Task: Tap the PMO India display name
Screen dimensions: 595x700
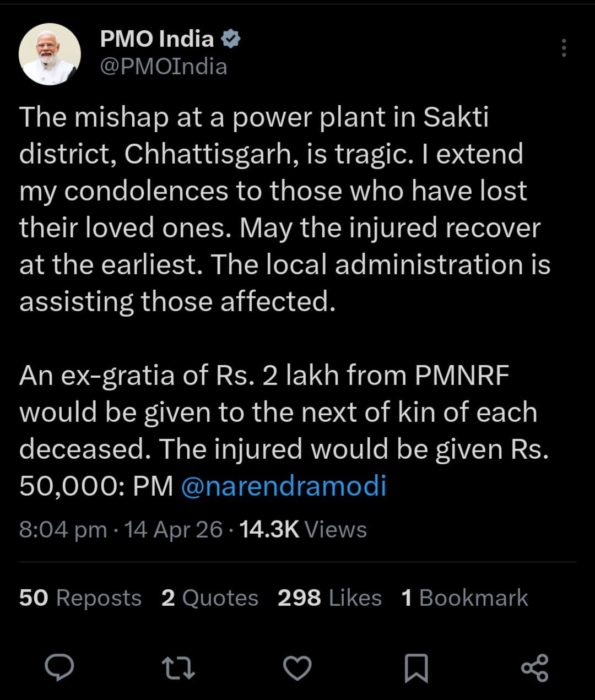Action: pos(157,39)
